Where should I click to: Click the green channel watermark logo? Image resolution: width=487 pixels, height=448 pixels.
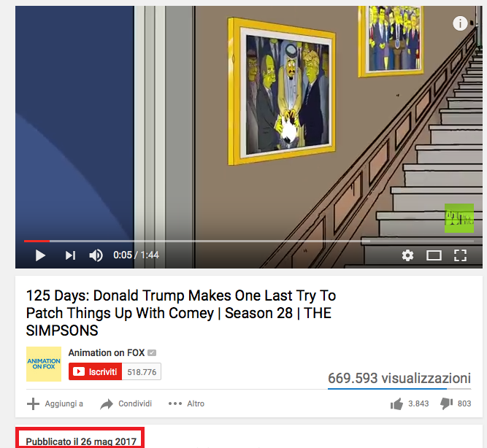click(459, 218)
